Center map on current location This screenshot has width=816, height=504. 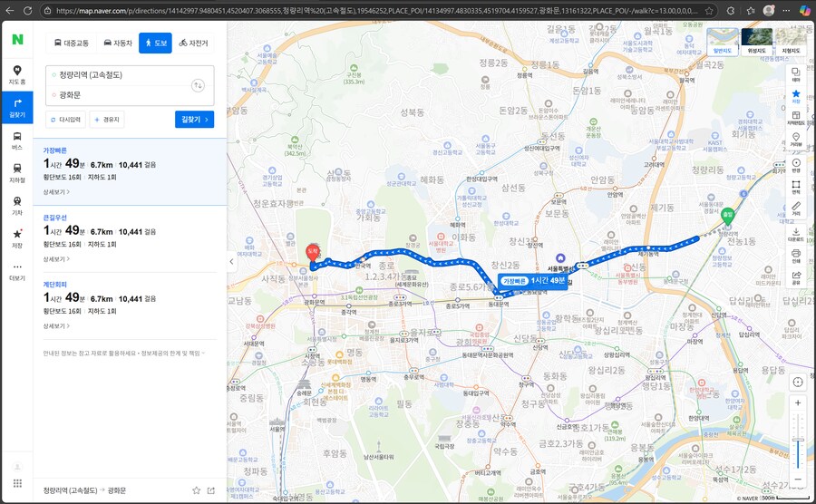pos(798,383)
